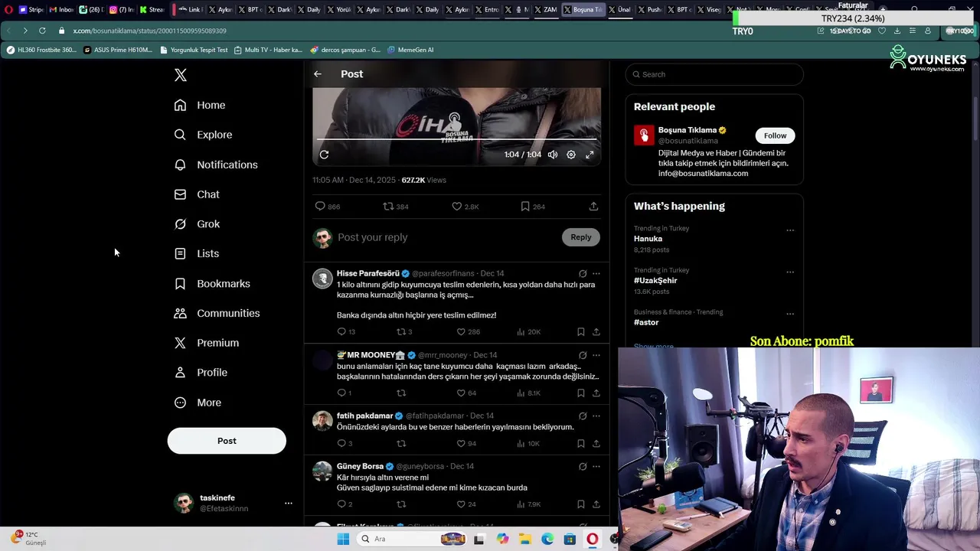Image resolution: width=980 pixels, height=551 pixels.
Task: Open the 'Multi TV - Haber ka...' bookmark
Action: coord(268,50)
